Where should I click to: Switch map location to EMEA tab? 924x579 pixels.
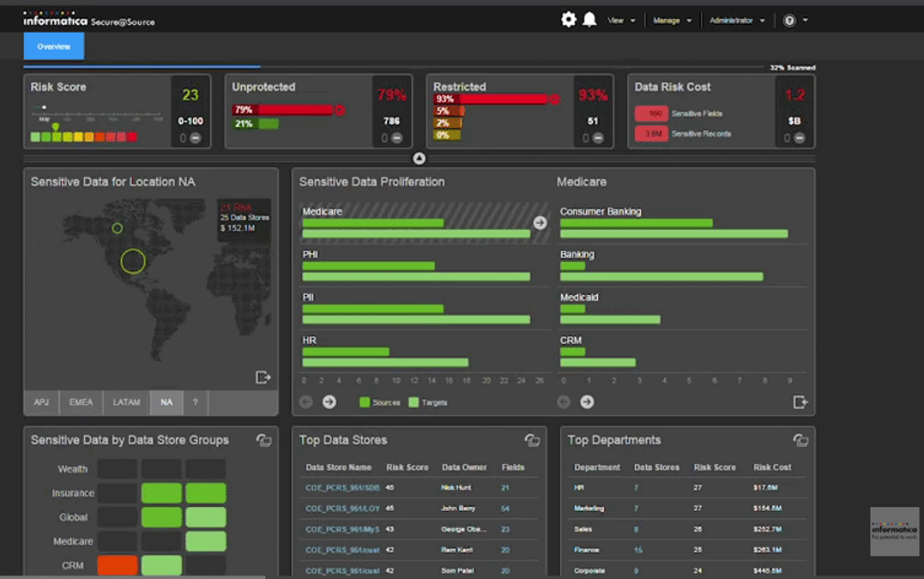(81, 402)
